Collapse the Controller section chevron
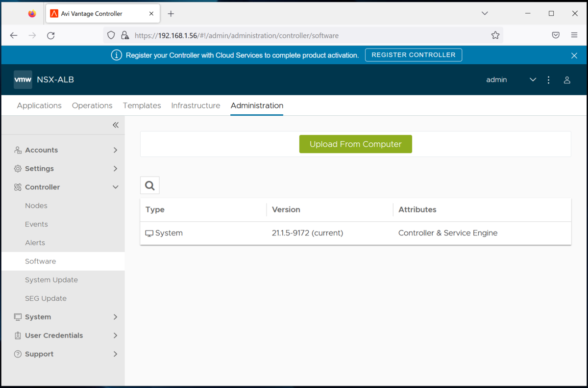 click(116, 187)
